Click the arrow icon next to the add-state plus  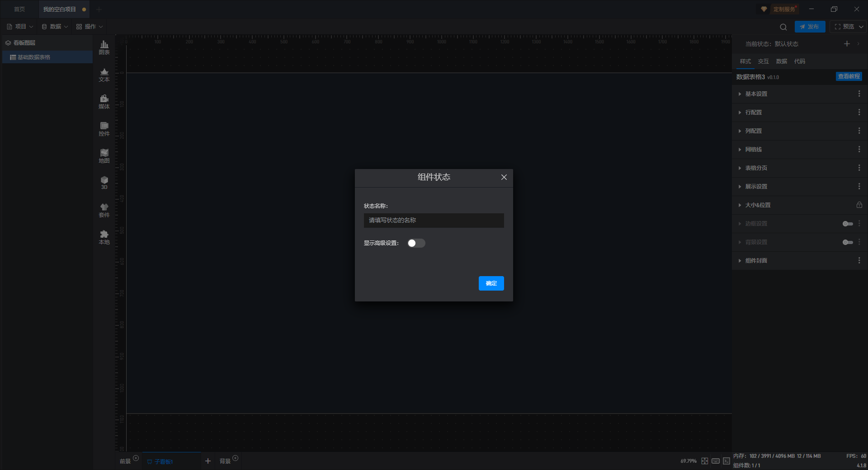coord(858,44)
